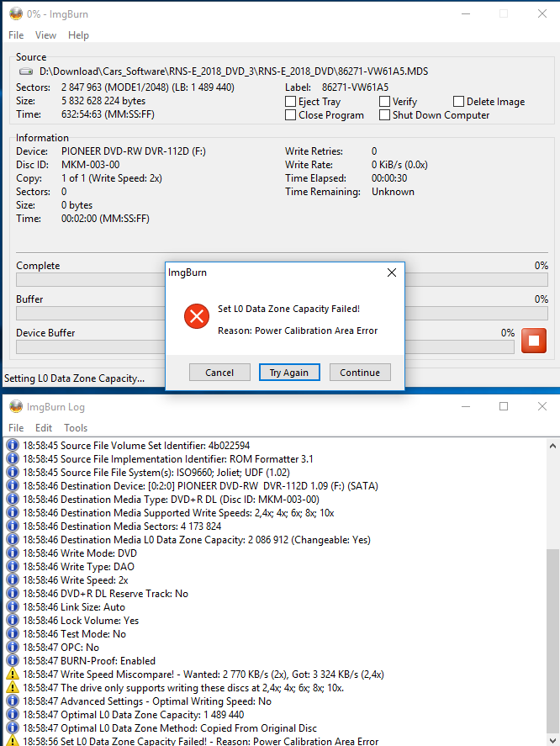Click the ImgBurn Log window title icon
This screenshot has width=560, height=746.
pos(16,406)
